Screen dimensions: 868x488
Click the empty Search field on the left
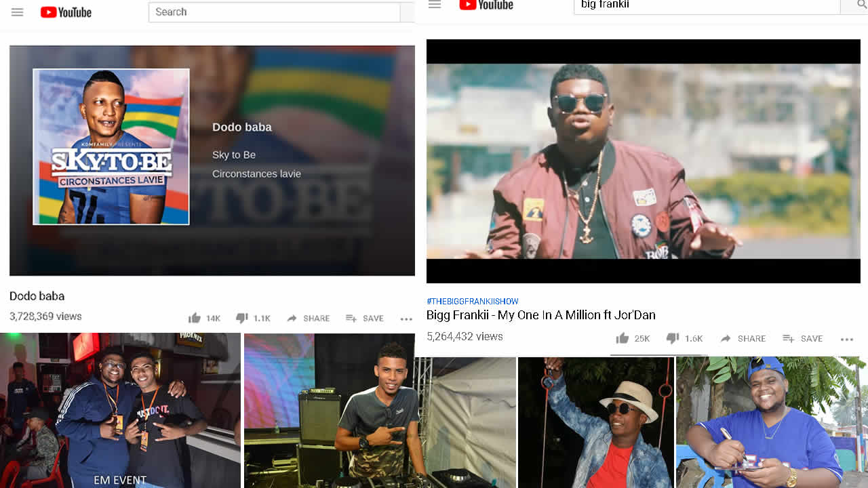274,12
